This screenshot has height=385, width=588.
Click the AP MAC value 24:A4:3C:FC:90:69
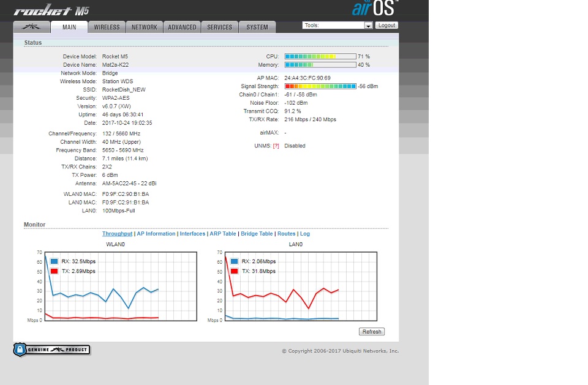point(307,78)
